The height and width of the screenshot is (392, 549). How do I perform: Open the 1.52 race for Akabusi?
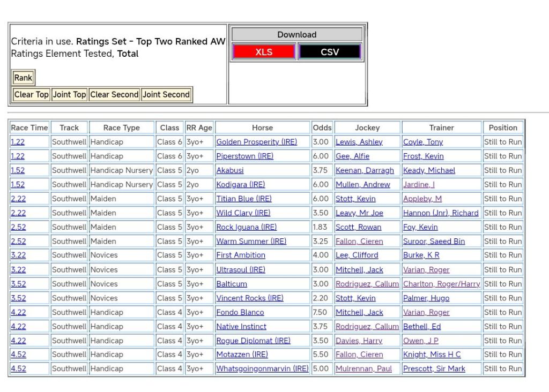(18, 170)
